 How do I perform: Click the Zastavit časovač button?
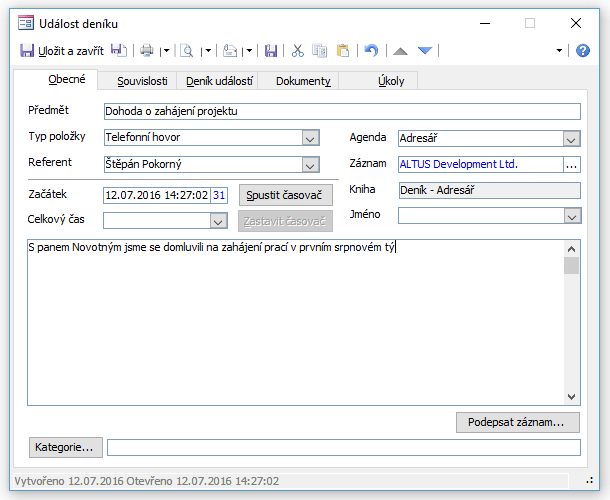(x=286, y=221)
